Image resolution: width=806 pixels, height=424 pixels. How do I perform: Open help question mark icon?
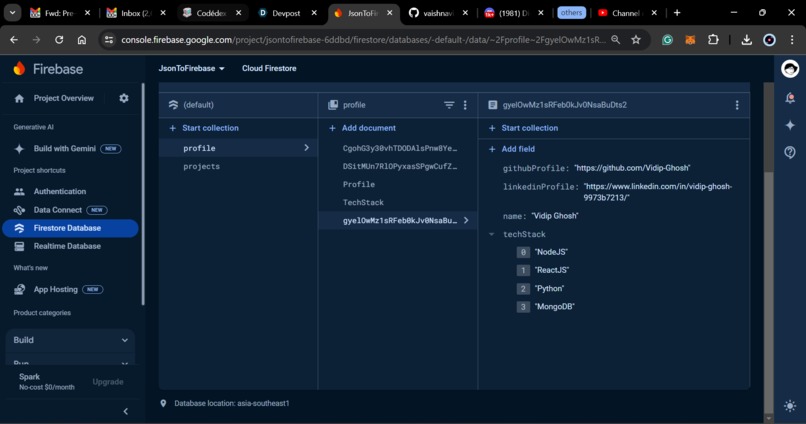[x=790, y=152]
